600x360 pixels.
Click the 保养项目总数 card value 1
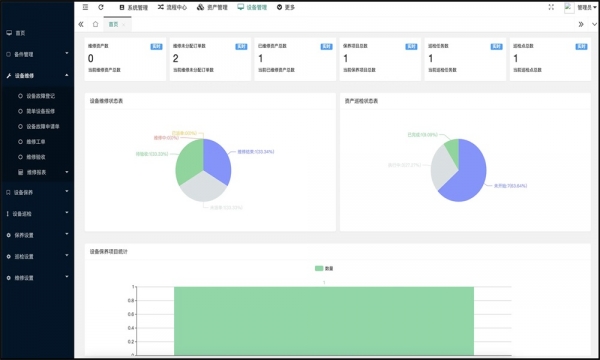tap(346, 58)
